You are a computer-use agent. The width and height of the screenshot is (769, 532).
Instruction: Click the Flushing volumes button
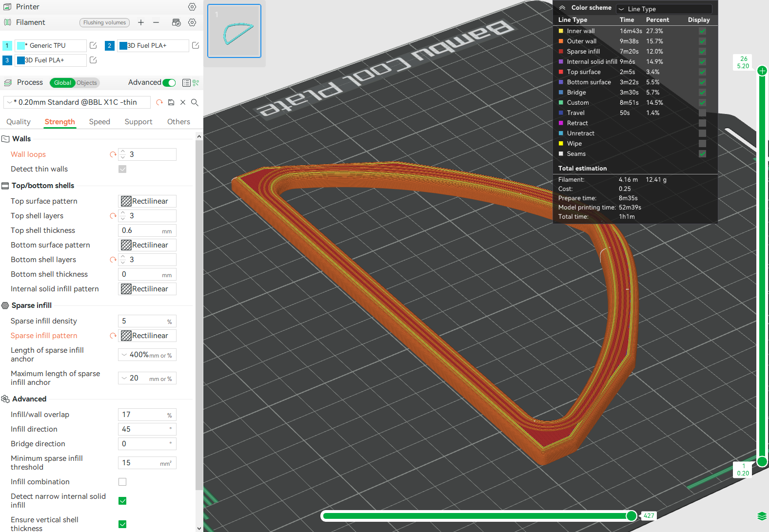coord(104,22)
